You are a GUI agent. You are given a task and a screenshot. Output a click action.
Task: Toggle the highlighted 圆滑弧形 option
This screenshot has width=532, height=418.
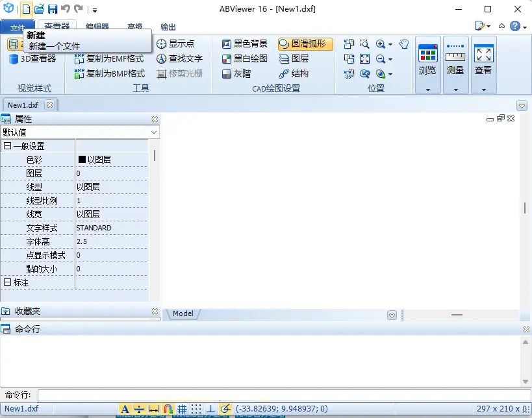click(305, 43)
